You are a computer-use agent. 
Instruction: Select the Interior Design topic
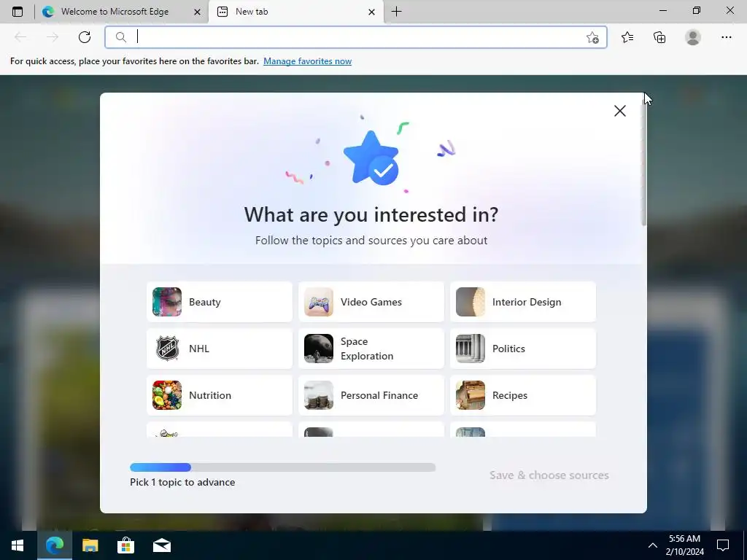pos(523,302)
